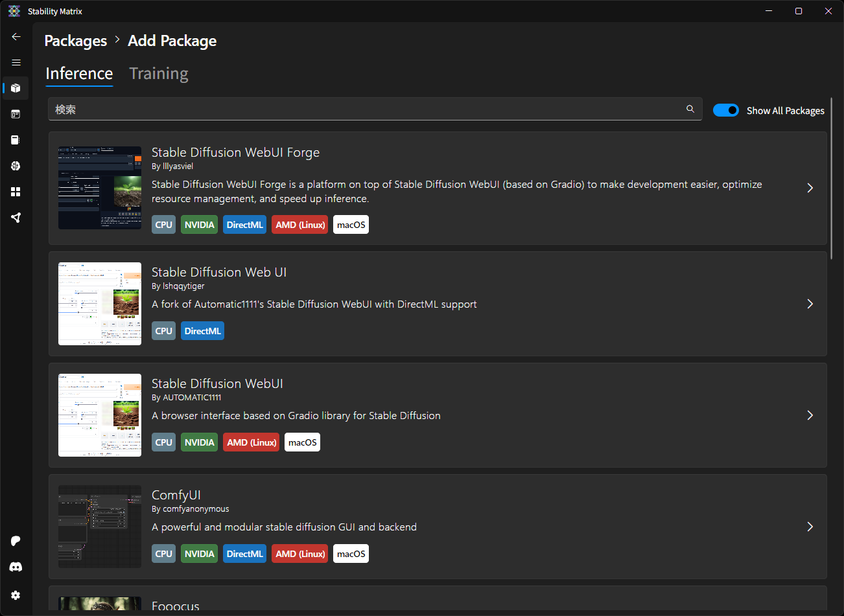This screenshot has width=844, height=616.
Task: Open the Patreon icon in sidebar
Action: [16, 541]
